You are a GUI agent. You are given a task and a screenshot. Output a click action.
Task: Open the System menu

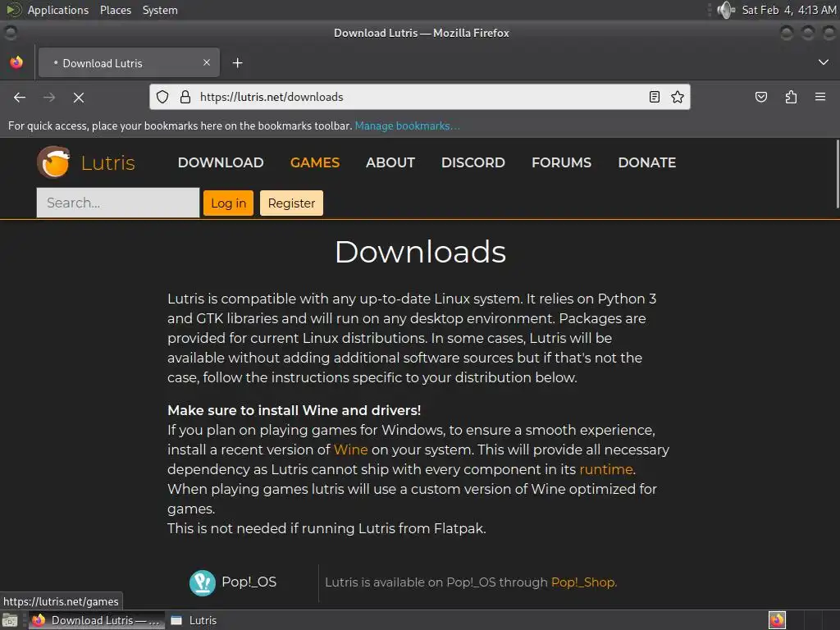click(x=160, y=10)
